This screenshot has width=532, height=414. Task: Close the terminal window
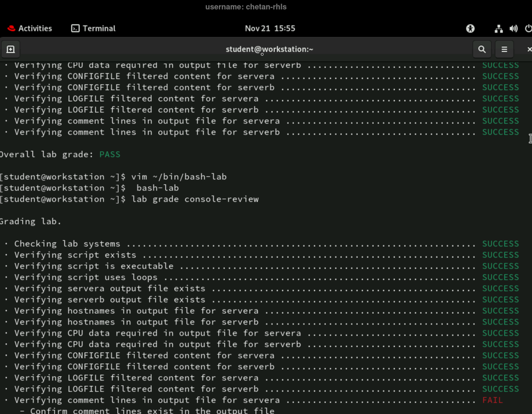529,49
